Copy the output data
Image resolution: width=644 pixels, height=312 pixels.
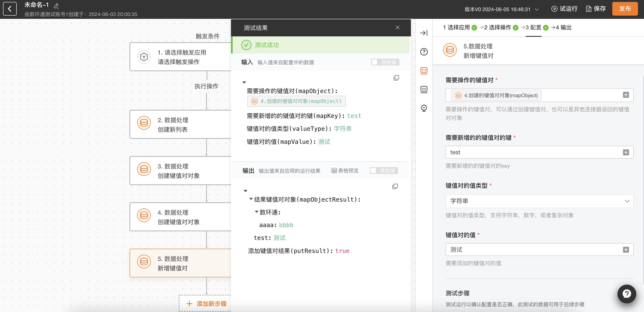(395, 186)
